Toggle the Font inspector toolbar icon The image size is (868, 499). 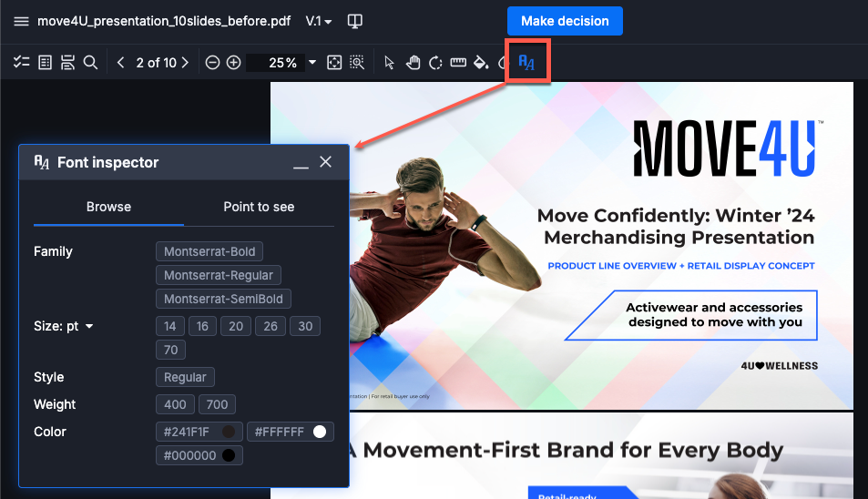click(x=526, y=63)
